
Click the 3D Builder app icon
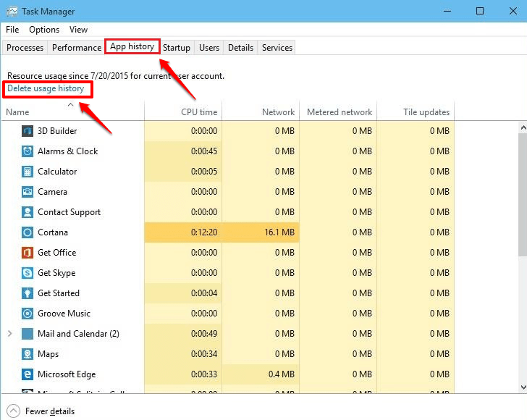28,131
